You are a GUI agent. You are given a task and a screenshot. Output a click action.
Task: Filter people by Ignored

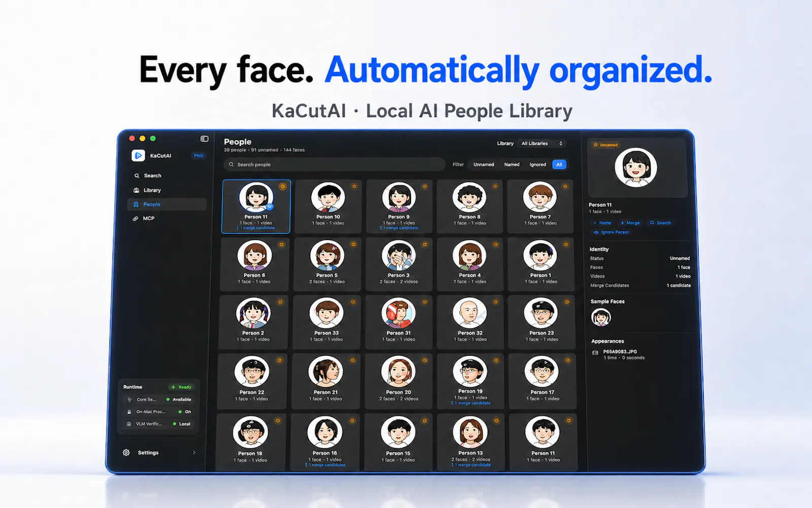pos(538,164)
